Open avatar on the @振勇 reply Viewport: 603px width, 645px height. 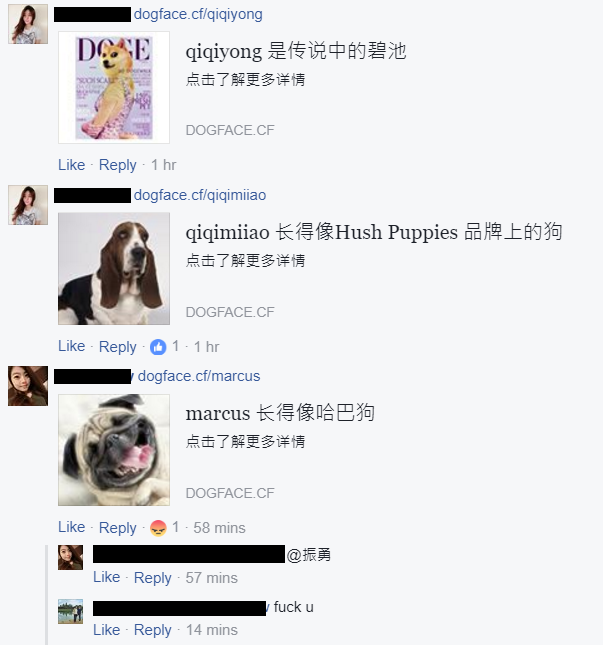coord(70,557)
